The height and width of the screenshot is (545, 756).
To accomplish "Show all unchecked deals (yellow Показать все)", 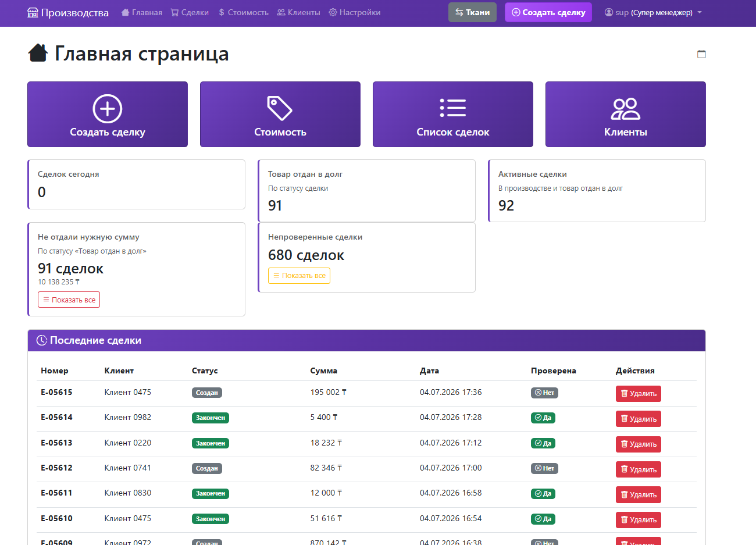I will [299, 276].
